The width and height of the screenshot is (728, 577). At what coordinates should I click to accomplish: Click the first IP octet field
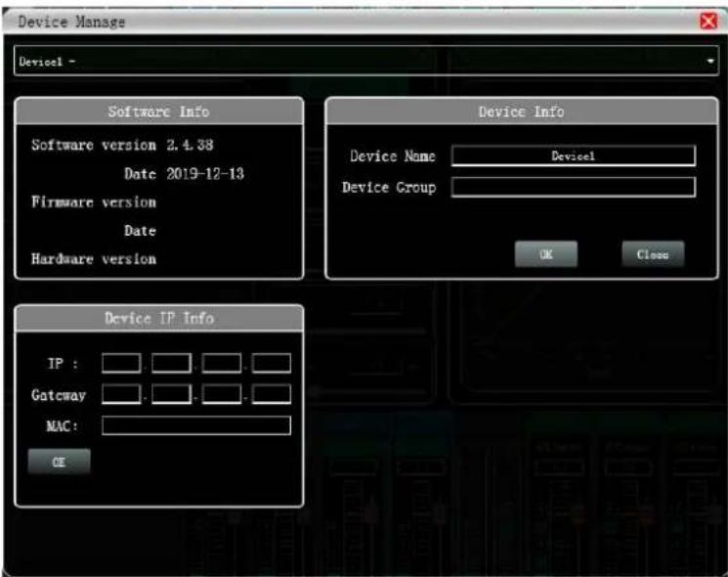pos(121,363)
